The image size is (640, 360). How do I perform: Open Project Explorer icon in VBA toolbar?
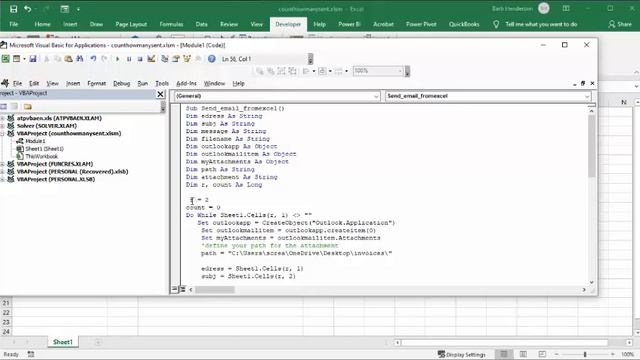(x=165, y=59)
